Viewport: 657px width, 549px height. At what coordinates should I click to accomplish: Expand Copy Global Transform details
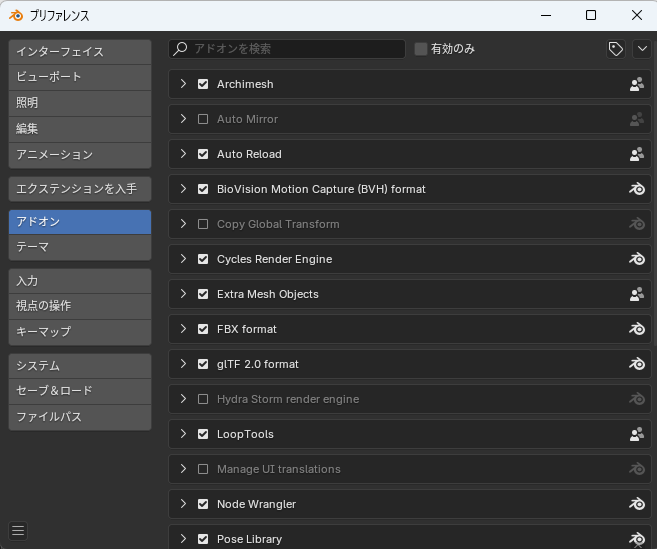pyautogui.click(x=183, y=224)
